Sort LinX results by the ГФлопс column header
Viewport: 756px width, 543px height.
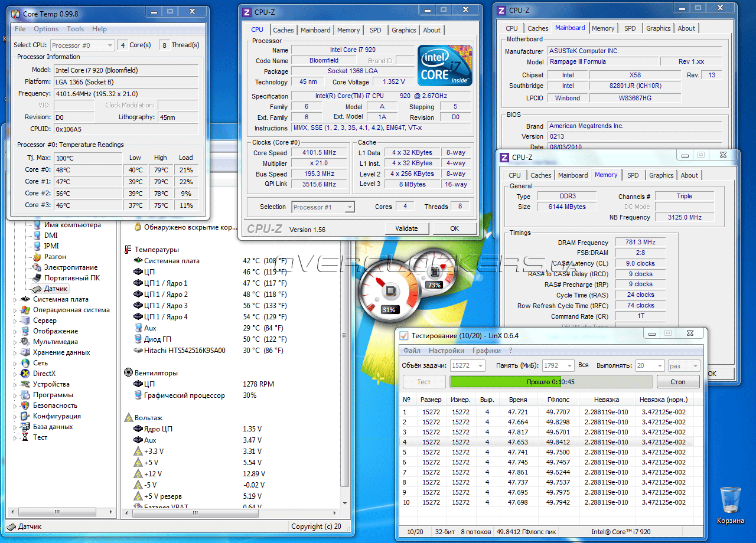[x=558, y=400]
